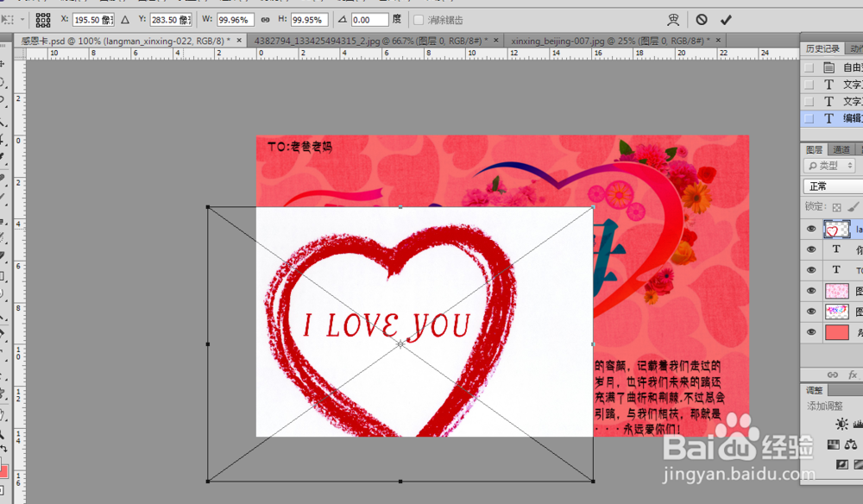Hide the first text layer below heart layer
Screen dimensions: 863x504
click(x=810, y=249)
